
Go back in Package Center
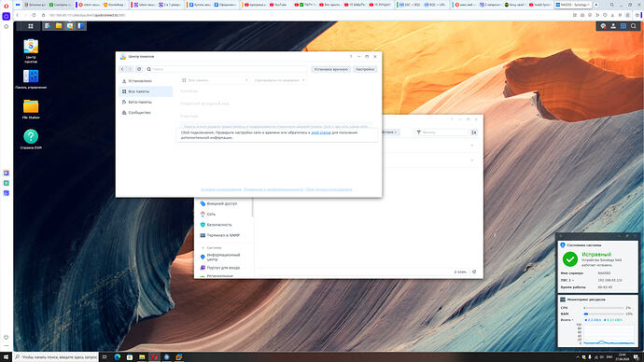click(122, 69)
